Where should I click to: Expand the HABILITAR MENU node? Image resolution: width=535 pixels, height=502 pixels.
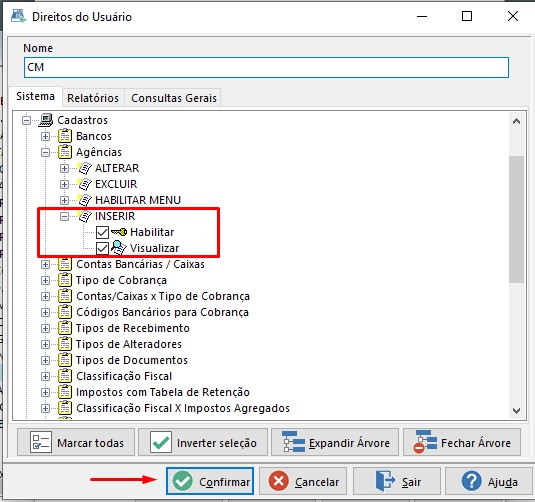(64, 200)
